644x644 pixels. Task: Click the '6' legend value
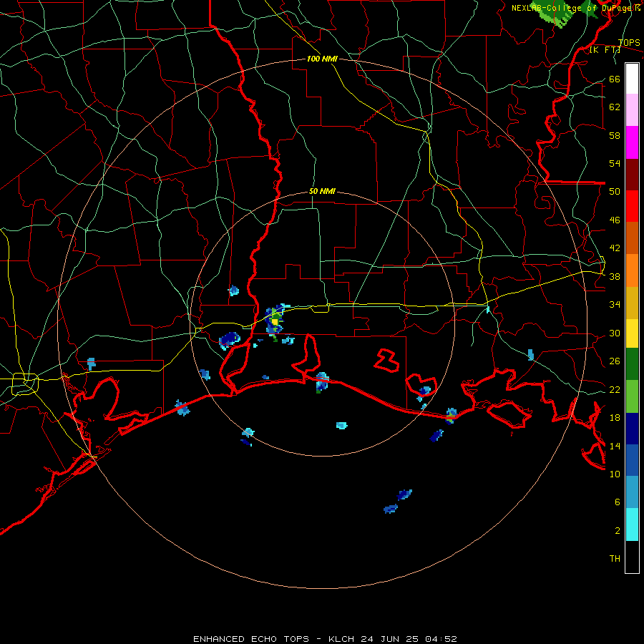point(618,502)
